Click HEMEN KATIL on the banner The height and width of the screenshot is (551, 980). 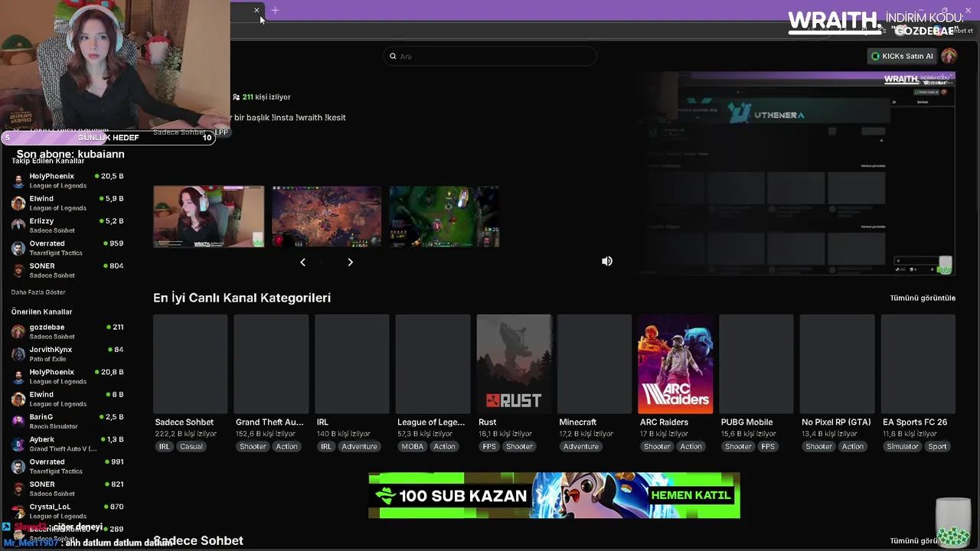[x=691, y=494]
